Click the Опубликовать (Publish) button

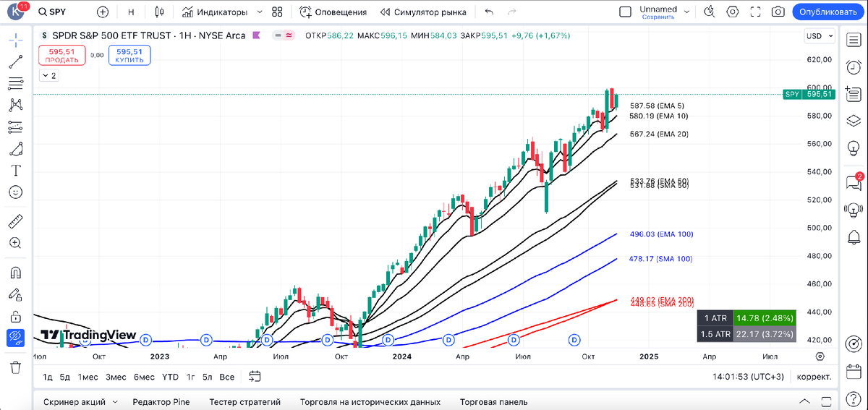[829, 12]
